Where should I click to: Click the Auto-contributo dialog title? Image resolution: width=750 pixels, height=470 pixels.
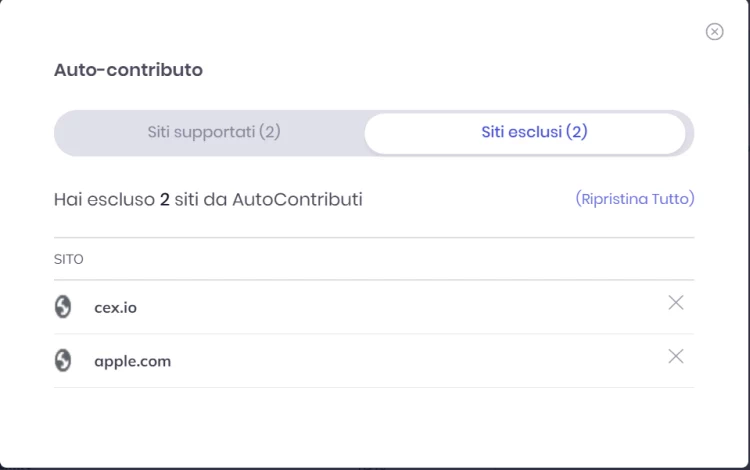(x=128, y=70)
